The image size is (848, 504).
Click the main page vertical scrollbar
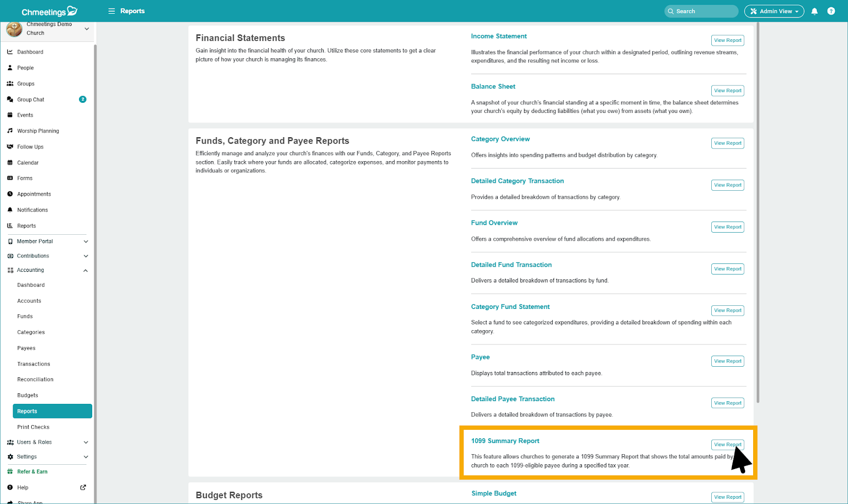point(758,212)
